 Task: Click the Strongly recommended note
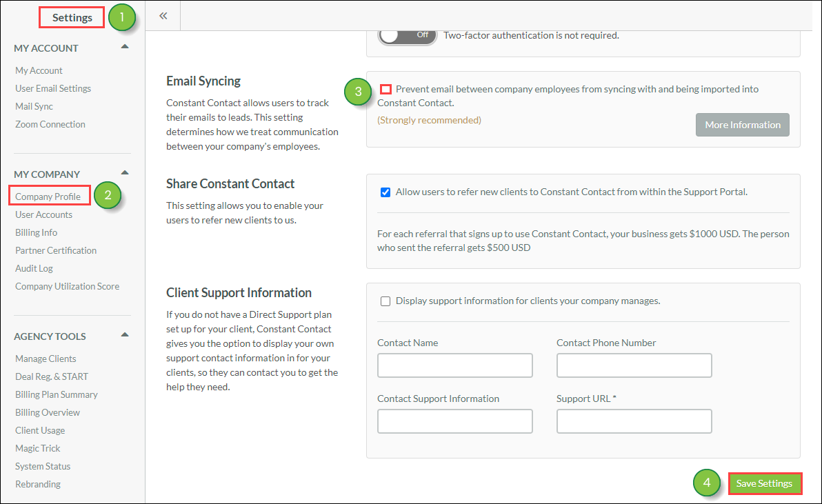click(x=430, y=121)
